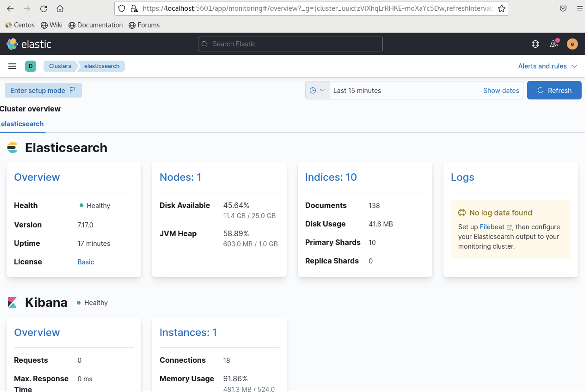Open the help menu lifebuoy icon
Image resolution: width=585 pixels, height=392 pixels.
tap(535, 44)
